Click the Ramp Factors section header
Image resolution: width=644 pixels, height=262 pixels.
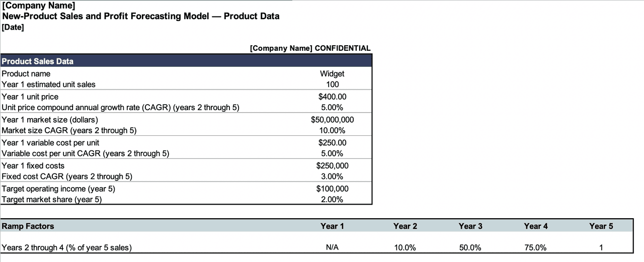[28, 226]
